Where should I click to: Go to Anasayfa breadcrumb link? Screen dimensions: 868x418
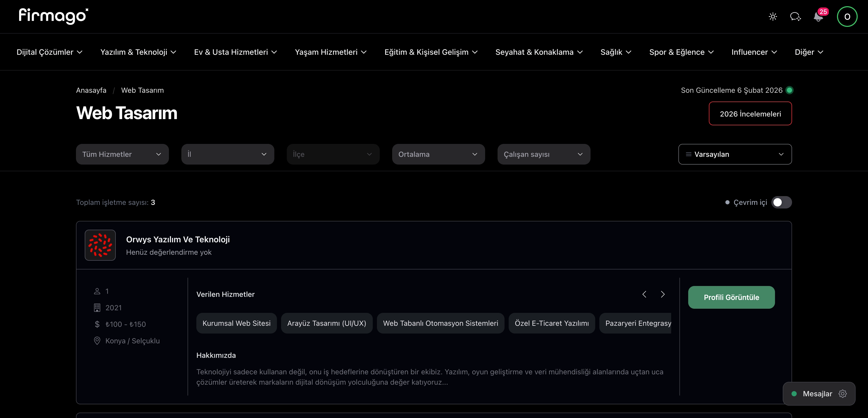tap(91, 90)
